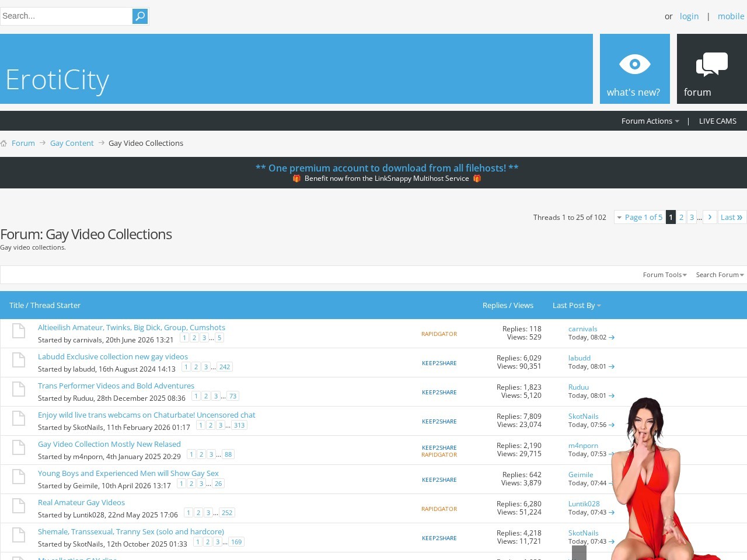Click thread icon for Young Boys row
Image resolution: width=747 pixels, height=560 pixels.
[x=19, y=477]
